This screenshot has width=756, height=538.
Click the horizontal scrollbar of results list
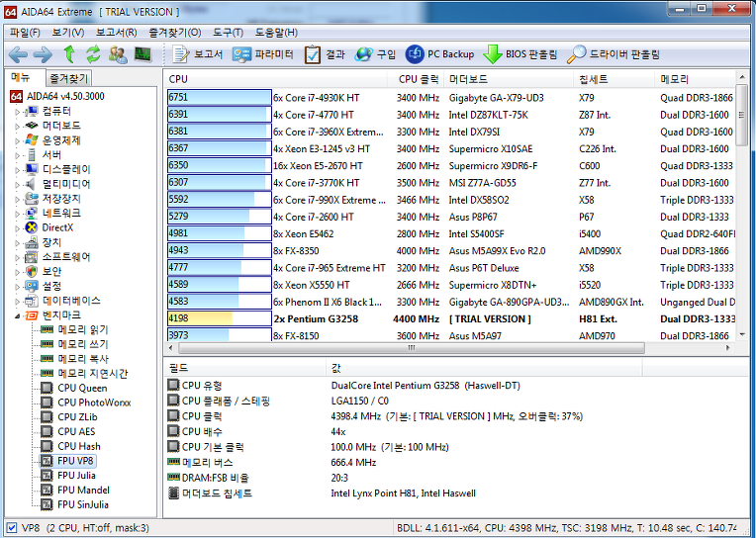pos(412,347)
